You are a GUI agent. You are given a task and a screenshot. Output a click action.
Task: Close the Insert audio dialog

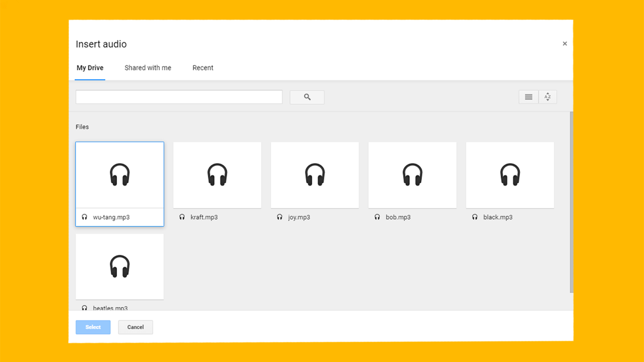click(565, 44)
